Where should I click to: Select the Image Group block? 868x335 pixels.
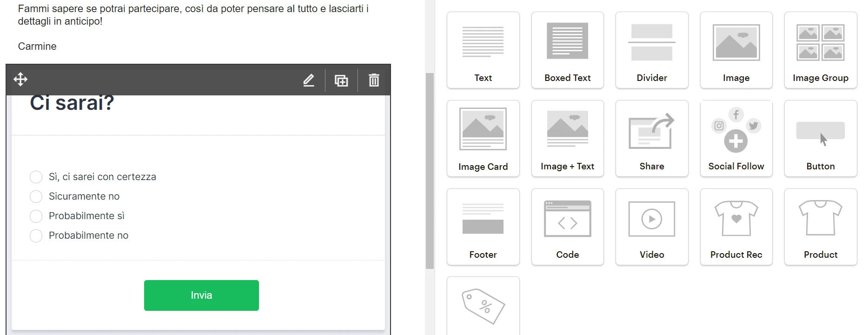[821, 50]
